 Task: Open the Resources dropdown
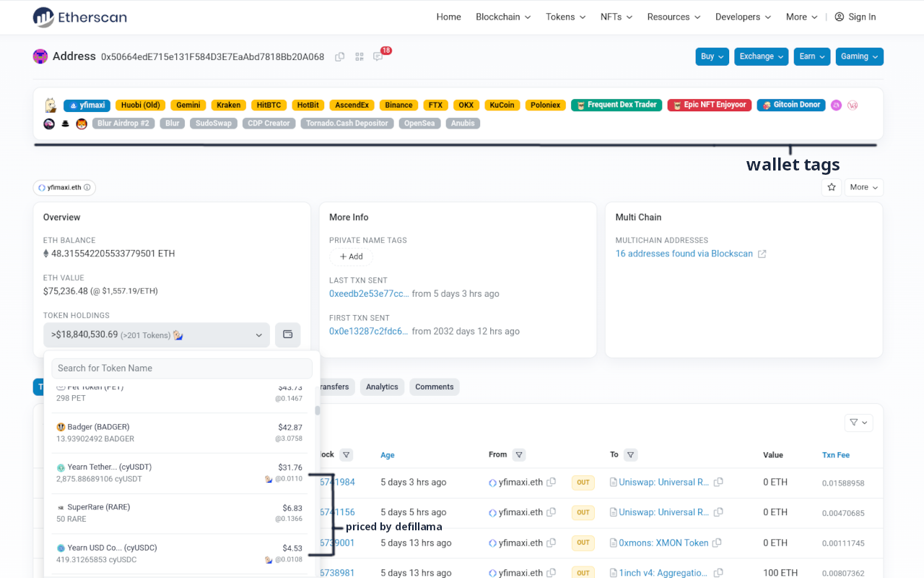[x=674, y=17]
